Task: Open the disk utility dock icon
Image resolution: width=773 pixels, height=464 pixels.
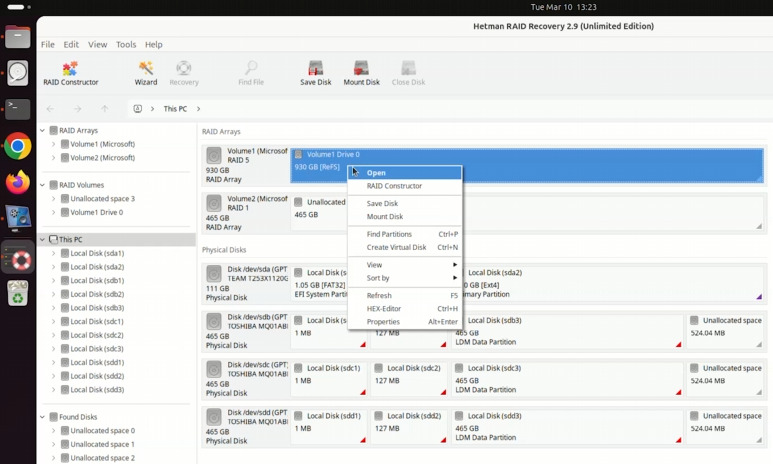Action: point(18,73)
